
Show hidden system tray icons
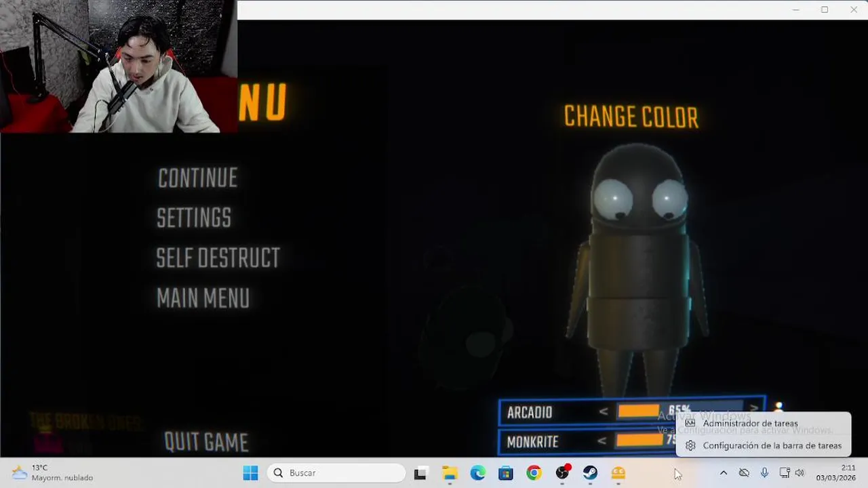[724, 473]
